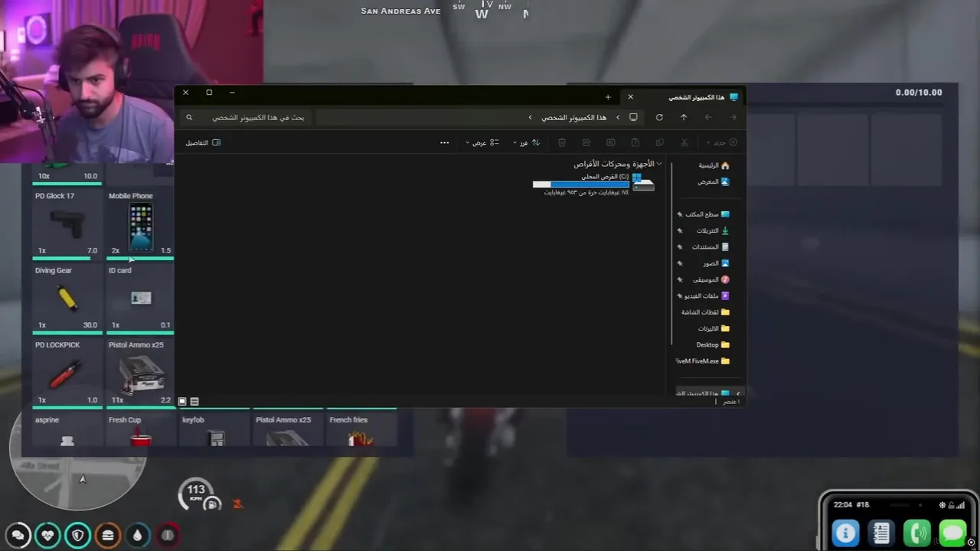The image size is (980, 551).
Task: Open the Sort (فرز) dropdown
Action: tap(526, 142)
